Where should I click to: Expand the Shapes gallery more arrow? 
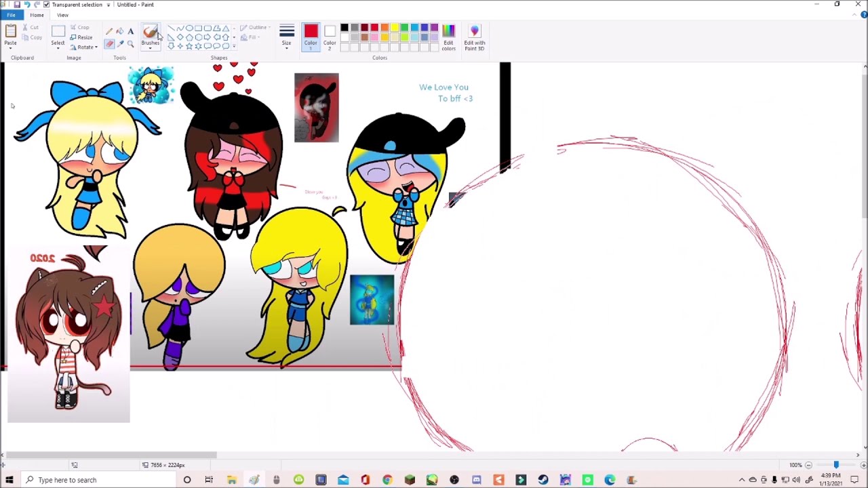pos(234,46)
